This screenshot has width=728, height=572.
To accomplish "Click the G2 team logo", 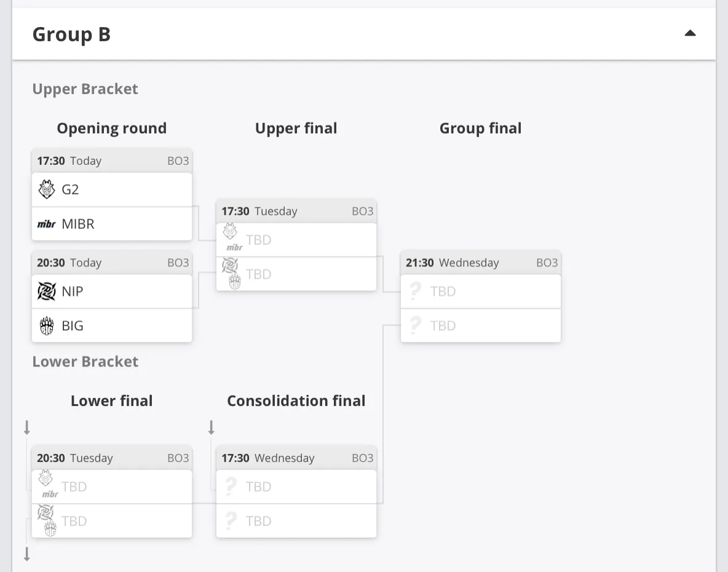I will tap(47, 189).
